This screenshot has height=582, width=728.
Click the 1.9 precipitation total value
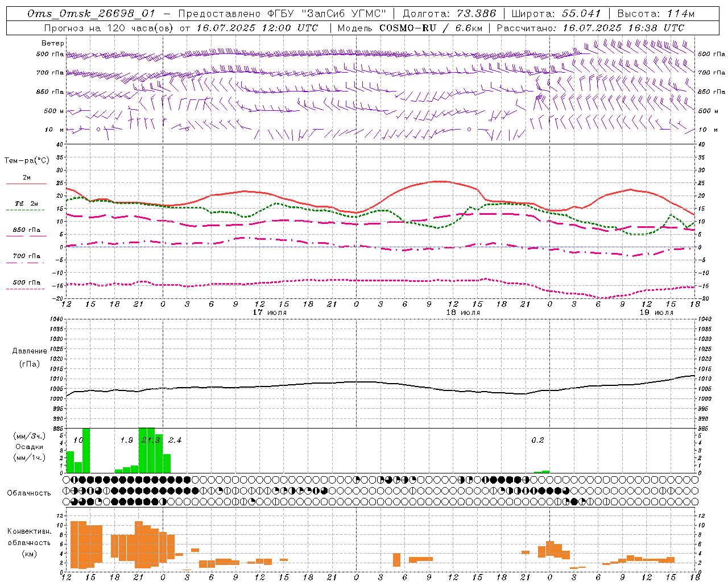click(126, 440)
